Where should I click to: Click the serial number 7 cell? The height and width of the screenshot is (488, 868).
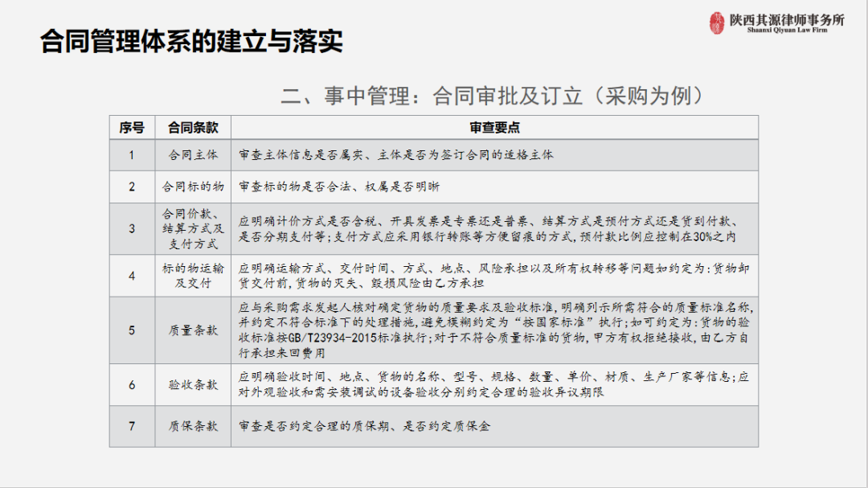tap(132, 426)
